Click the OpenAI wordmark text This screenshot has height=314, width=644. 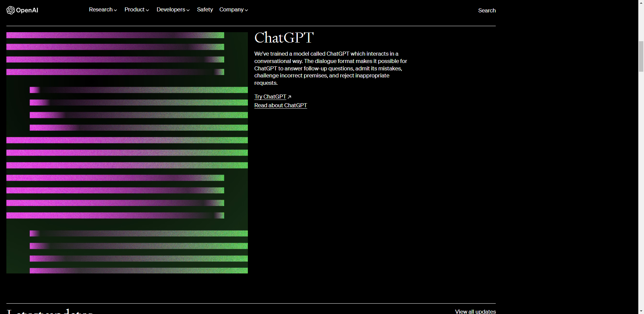(x=27, y=10)
